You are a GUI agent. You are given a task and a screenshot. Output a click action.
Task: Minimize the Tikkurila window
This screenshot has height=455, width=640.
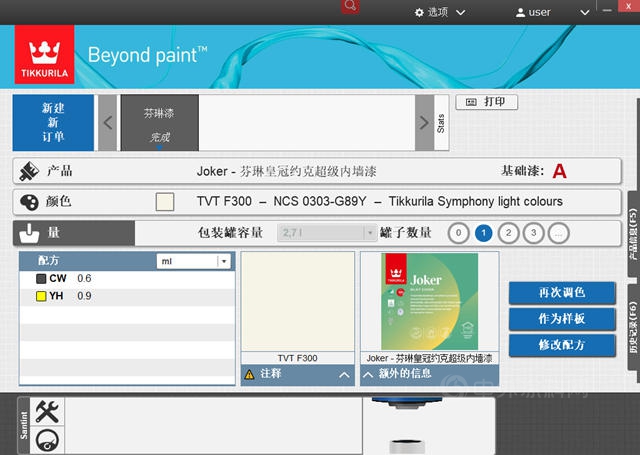coord(607,10)
